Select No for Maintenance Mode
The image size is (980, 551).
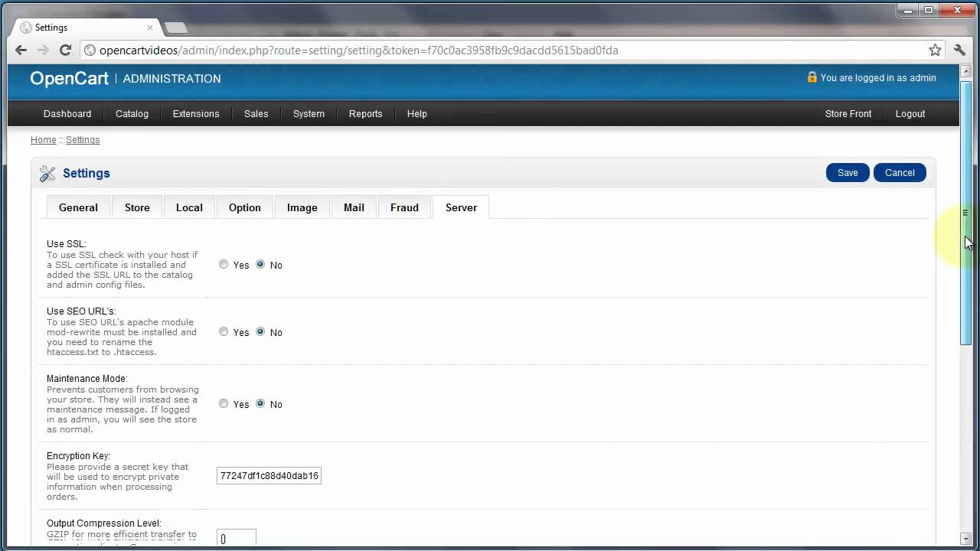[260, 403]
